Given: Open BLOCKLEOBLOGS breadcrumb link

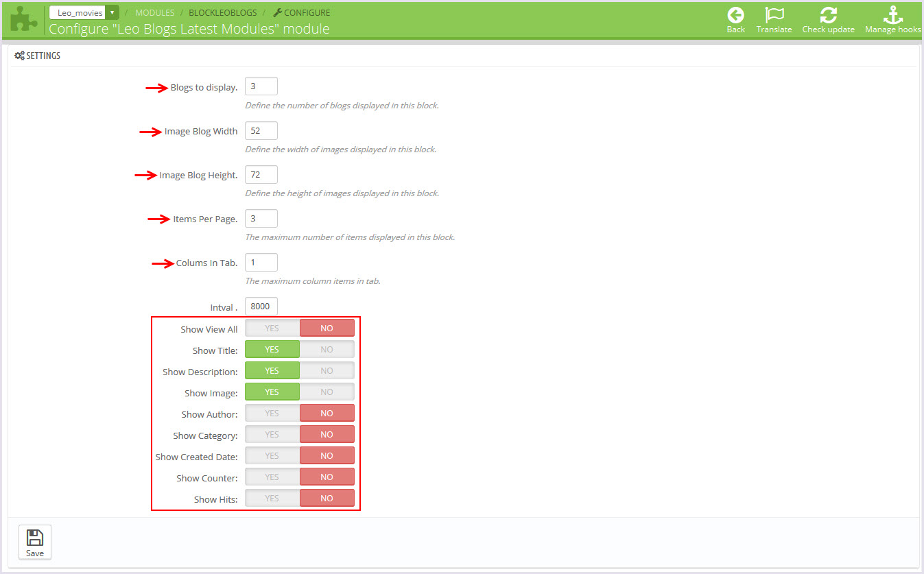Looking at the screenshot, I should click(223, 12).
